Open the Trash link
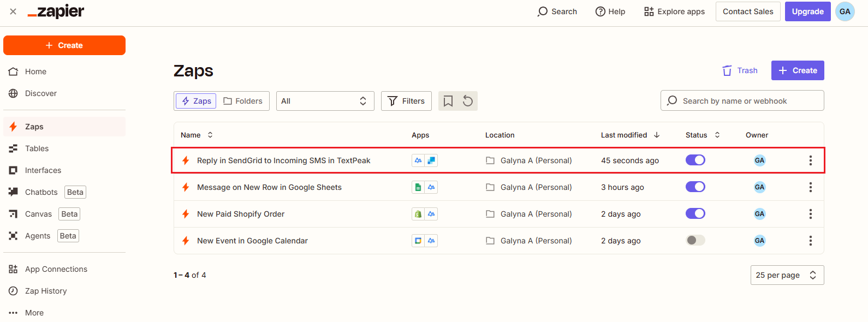 click(x=740, y=70)
